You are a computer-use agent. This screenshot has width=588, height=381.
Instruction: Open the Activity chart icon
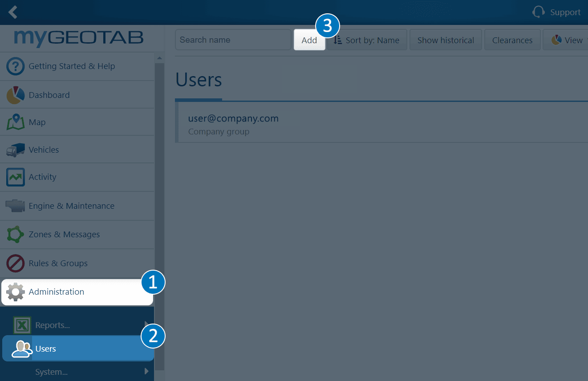[15, 177]
